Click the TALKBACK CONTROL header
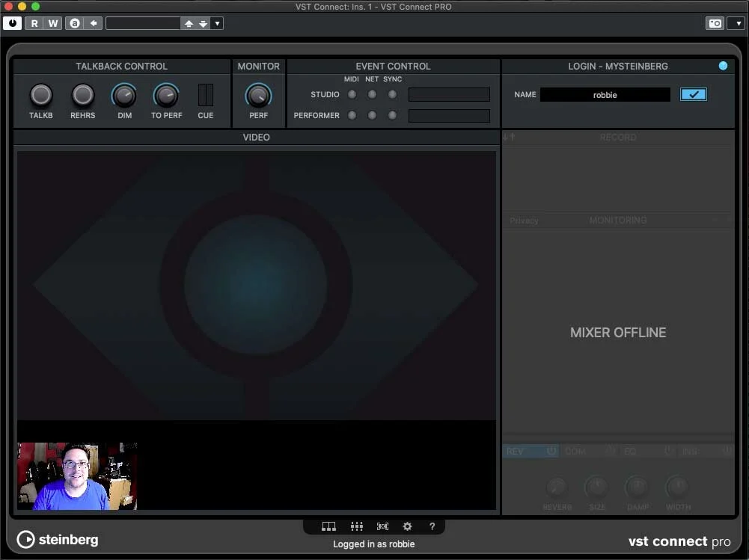Image resolution: width=749 pixels, height=560 pixels. 121,67
